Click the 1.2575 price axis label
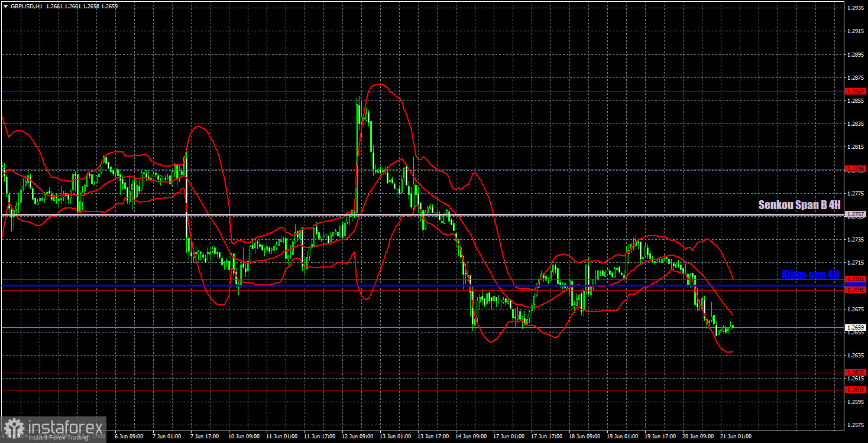 pyautogui.click(x=856, y=425)
